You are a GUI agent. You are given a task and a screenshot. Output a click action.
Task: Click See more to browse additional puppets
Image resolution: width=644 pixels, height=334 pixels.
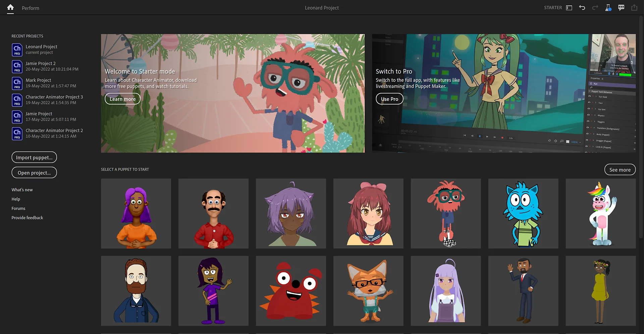(620, 170)
